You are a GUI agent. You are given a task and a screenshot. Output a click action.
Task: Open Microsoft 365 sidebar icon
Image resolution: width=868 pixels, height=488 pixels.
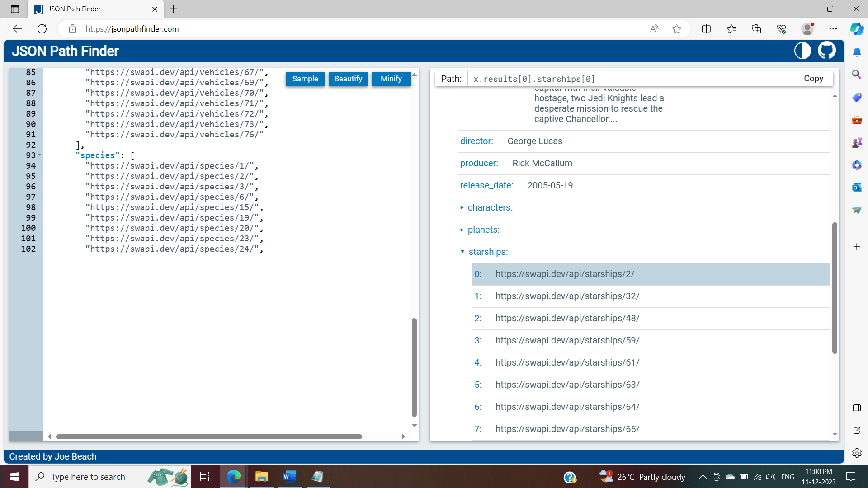(856, 165)
